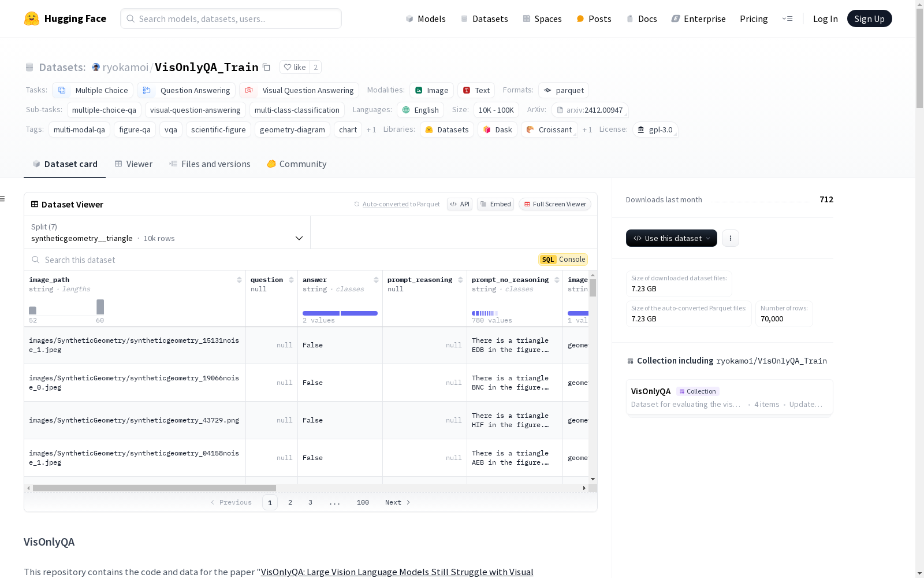Click the Visual Question Answering tag

pyautogui.click(x=299, y=90)
